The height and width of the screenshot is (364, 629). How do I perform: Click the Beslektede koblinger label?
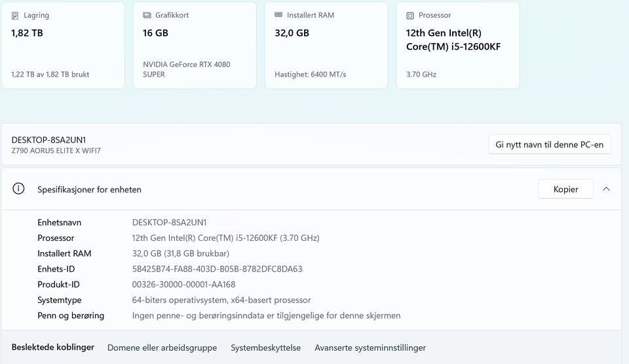[x=53, y=347]
